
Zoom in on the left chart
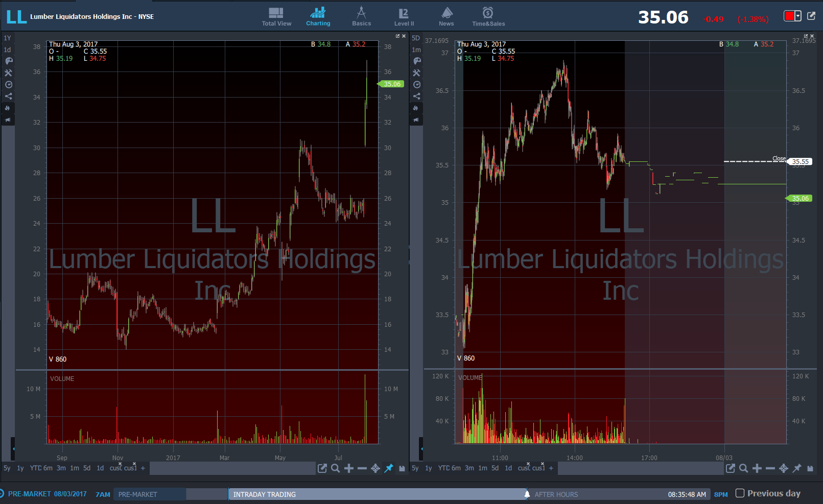click(x=349, y=468)
